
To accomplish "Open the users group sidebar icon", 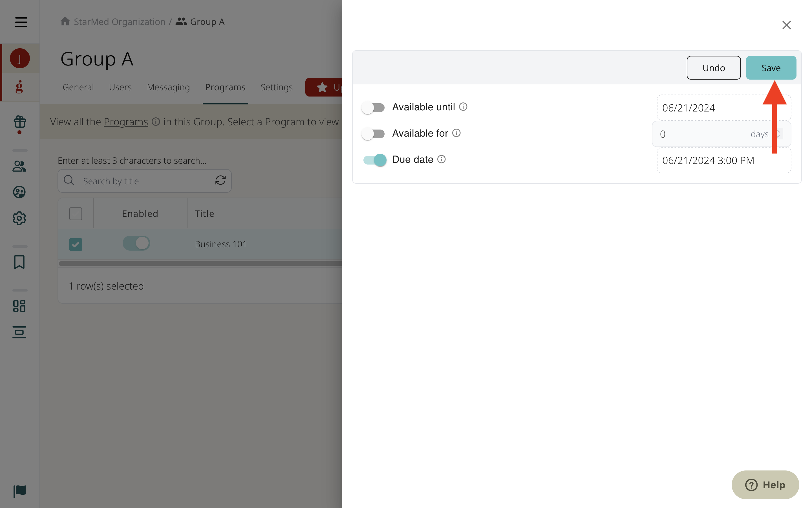I will click(19, 166).
